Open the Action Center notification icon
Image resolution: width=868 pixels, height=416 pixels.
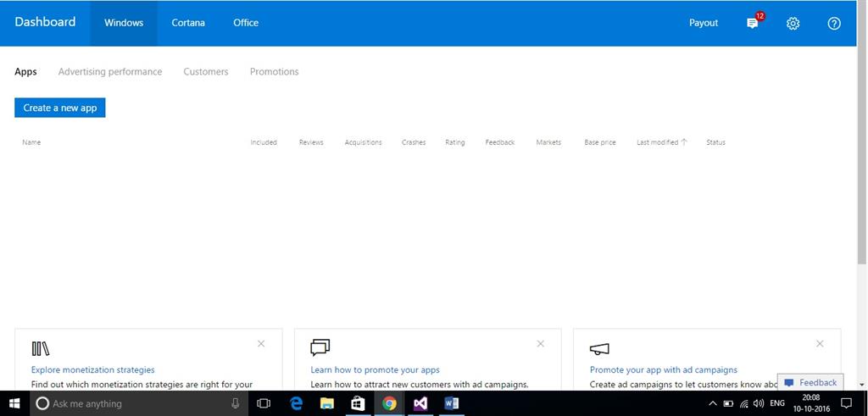847,403
